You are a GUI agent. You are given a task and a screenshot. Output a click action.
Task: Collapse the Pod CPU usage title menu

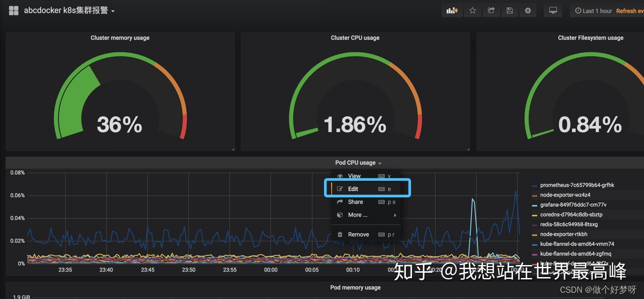pyautogui.click(x=358, y=163)
